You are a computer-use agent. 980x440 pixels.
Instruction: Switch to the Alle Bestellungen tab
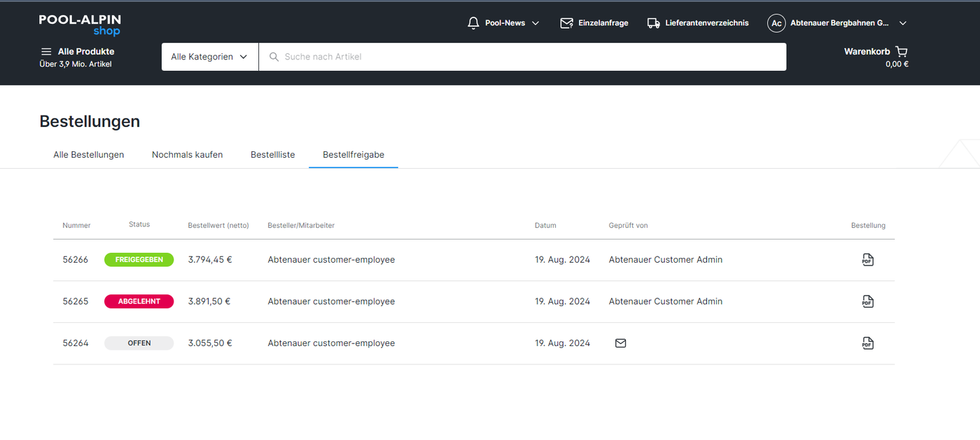[89, 155]
